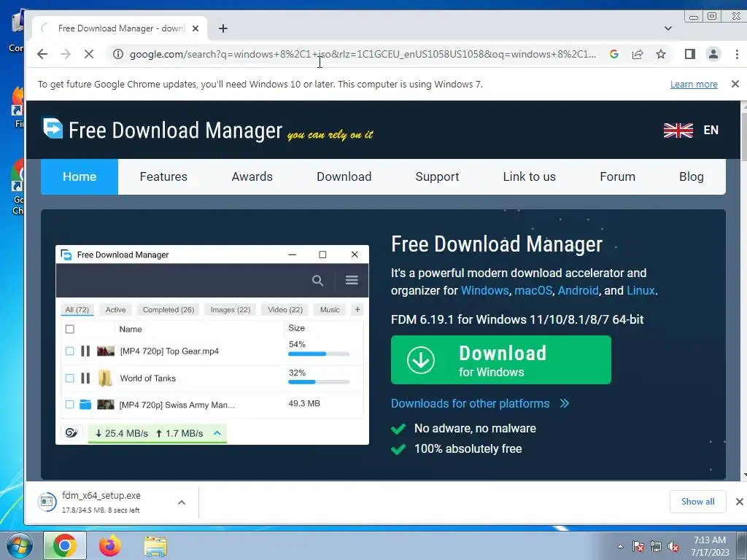The width and height of the screenshot is (747, 560).
Task: Open the EN language selector
Action: click(711, 130)
